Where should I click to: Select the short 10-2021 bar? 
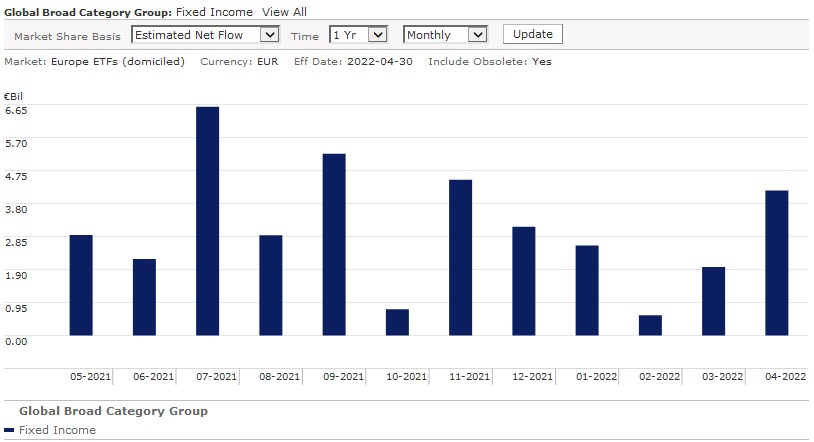[x=397, y=322]
